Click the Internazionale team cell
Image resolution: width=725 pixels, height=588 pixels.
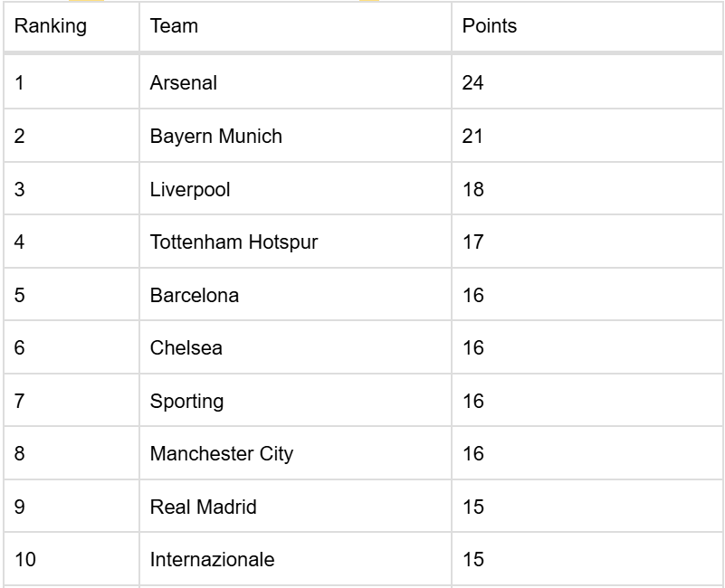212,560
